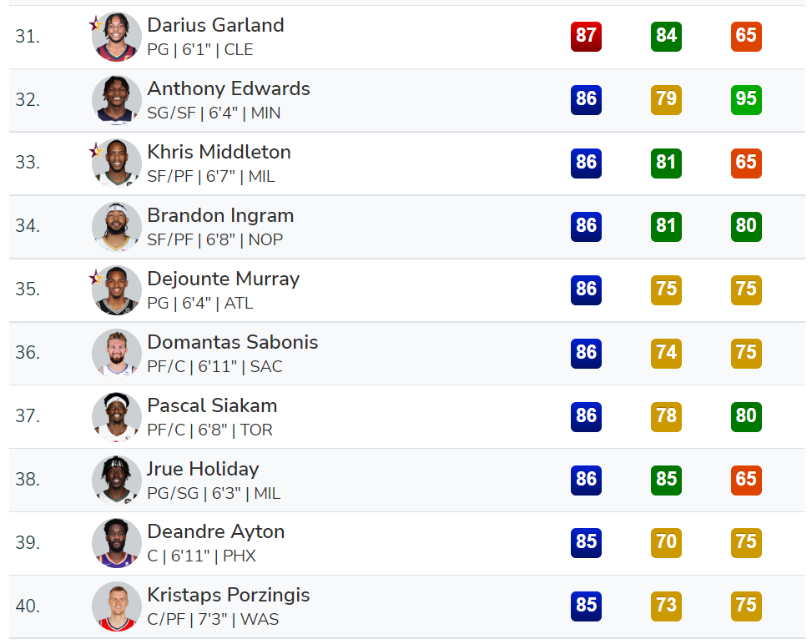812x644 pixels.
Task: Open Khris Middleton's player name link
Action: coord(219,152)
